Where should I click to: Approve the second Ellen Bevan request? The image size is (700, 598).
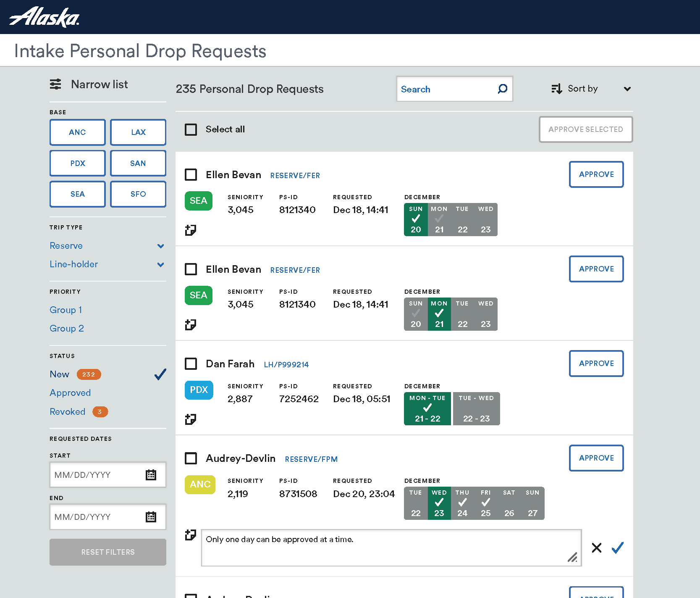596,269
